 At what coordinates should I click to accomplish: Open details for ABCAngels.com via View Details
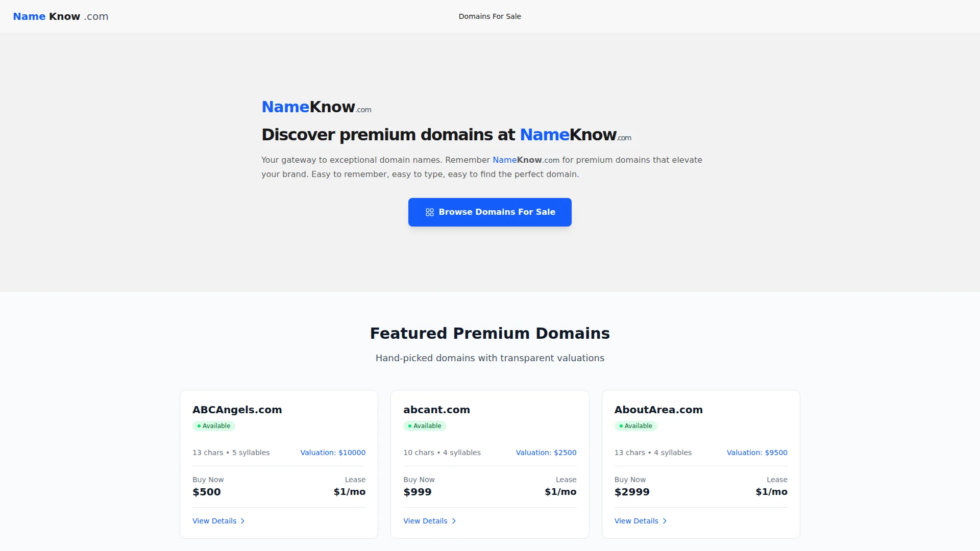(215, 521)
